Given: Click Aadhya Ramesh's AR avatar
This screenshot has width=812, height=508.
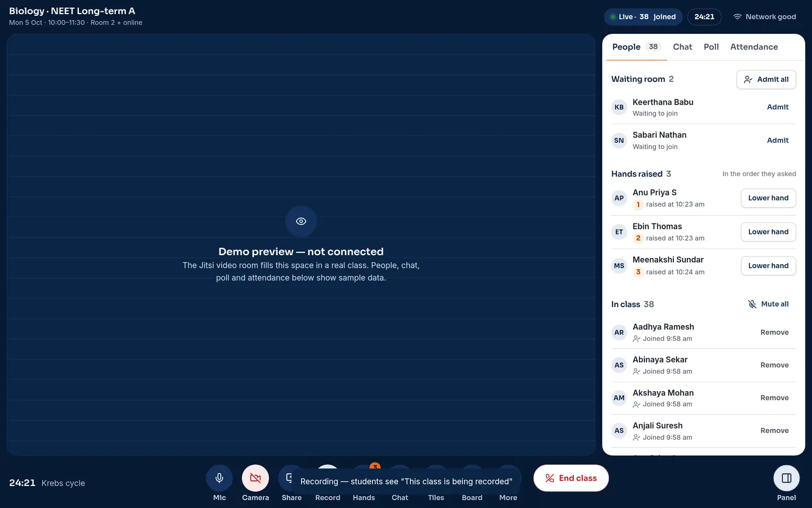Looking at the screenshot, I should [619, 332].
